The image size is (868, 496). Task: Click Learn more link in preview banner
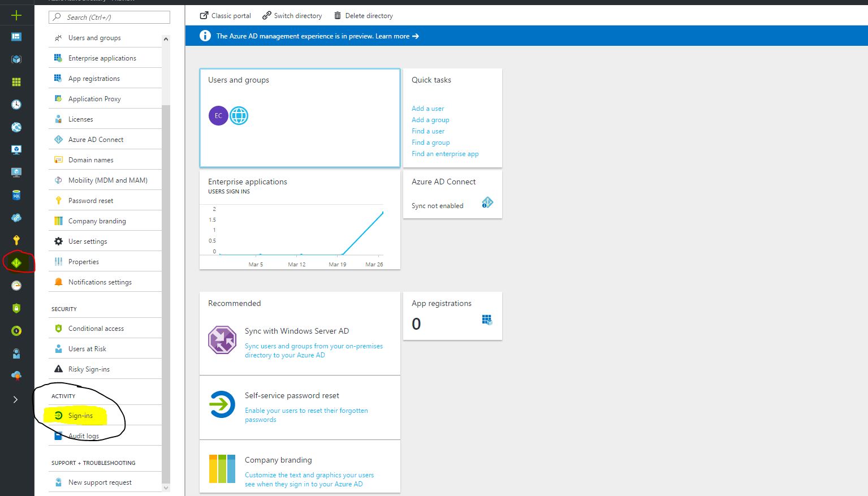tap(397, 36)
